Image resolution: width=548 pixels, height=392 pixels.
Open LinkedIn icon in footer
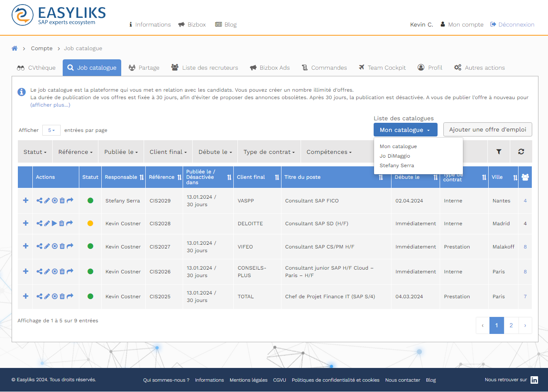tap(534, 380)
